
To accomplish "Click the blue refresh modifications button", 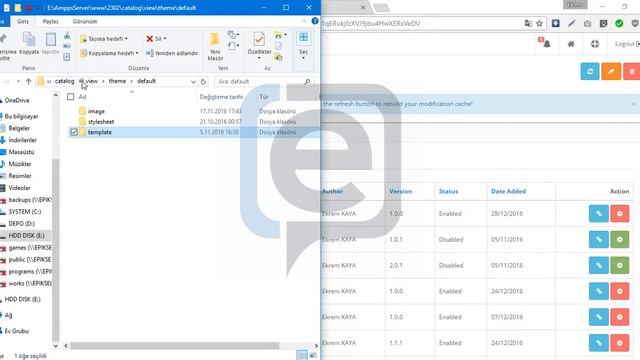I will click(590, 71).
